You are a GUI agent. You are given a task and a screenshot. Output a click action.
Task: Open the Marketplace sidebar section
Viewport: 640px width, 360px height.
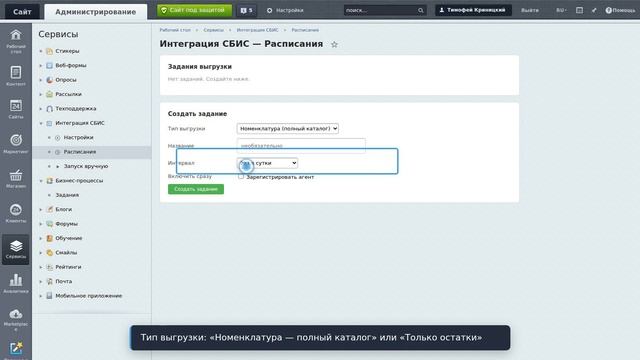pos(16,320)
